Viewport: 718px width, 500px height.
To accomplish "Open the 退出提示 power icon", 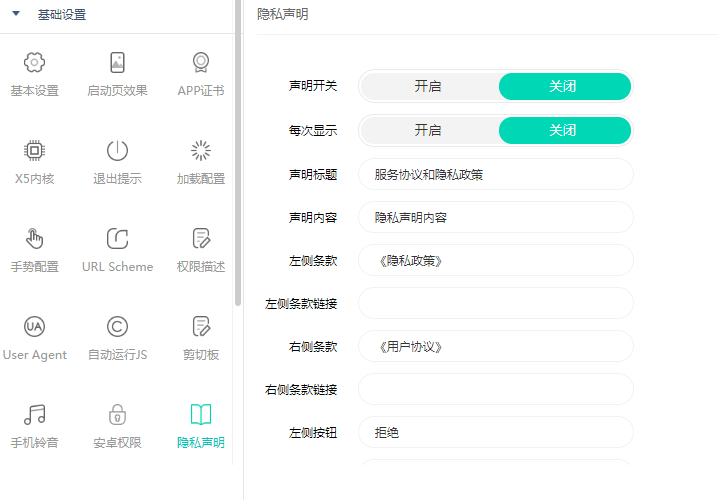I will 117,150.
